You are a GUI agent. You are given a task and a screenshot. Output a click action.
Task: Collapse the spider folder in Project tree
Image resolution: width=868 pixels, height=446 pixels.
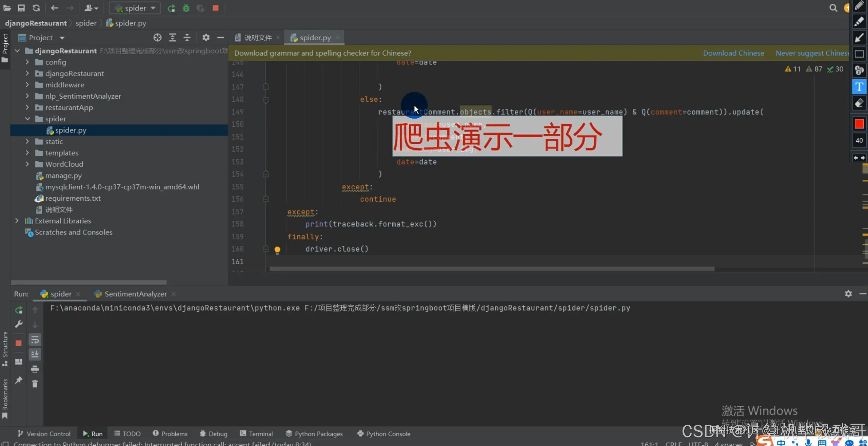click(x=28, y=119)
